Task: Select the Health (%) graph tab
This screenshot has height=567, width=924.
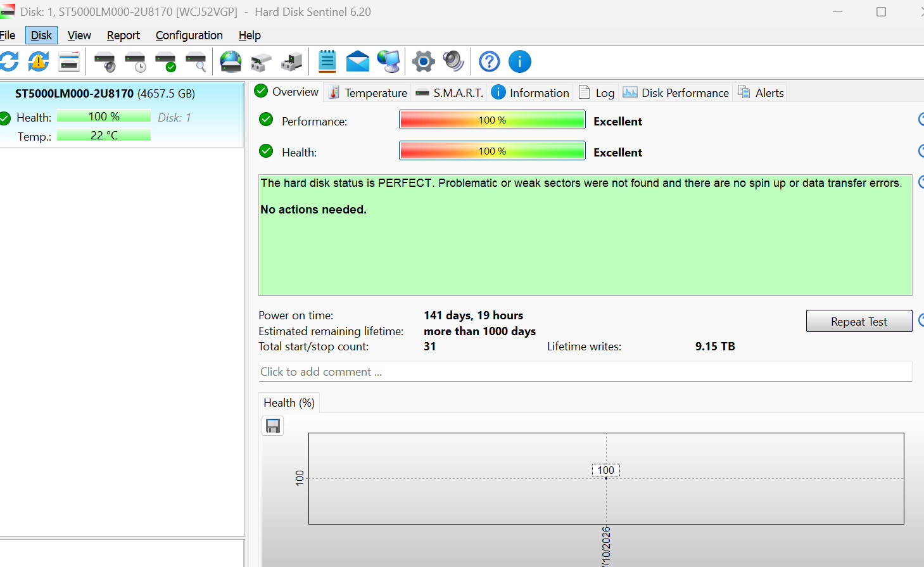Action: click(x=289, y=403)
